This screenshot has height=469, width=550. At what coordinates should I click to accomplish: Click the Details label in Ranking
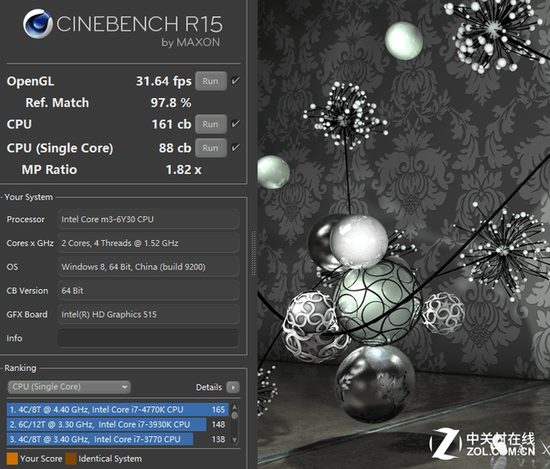point(209,387)
